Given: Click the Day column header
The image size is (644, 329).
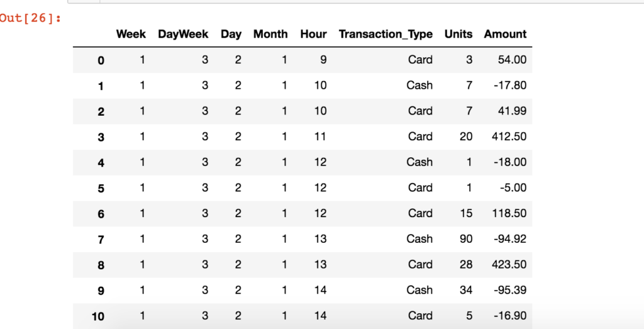Looking at the screenshot, I should click(231, 35).
